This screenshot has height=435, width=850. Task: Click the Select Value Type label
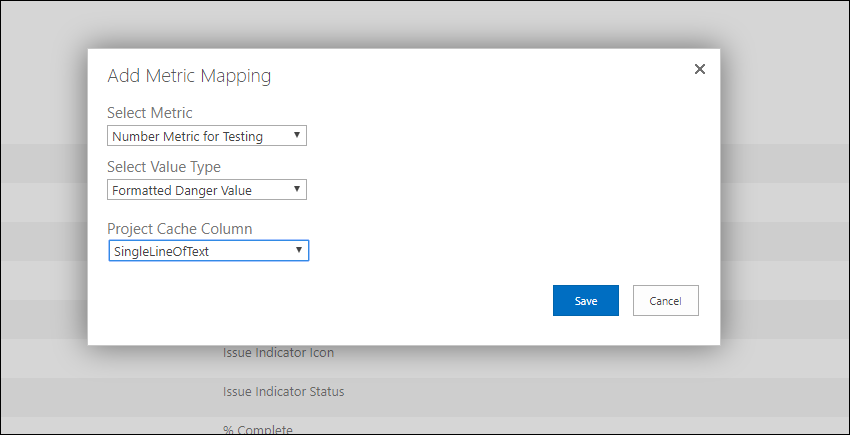[164, 167]
